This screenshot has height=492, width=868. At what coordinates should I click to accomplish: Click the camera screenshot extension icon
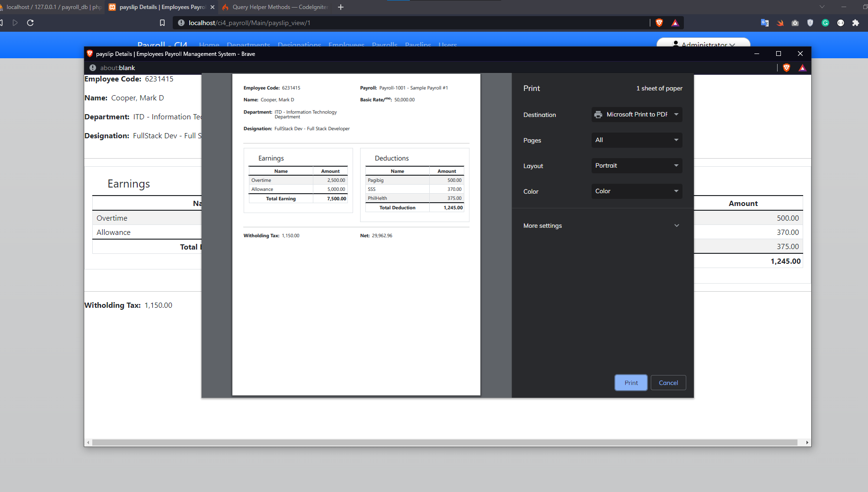coord(795,23)
